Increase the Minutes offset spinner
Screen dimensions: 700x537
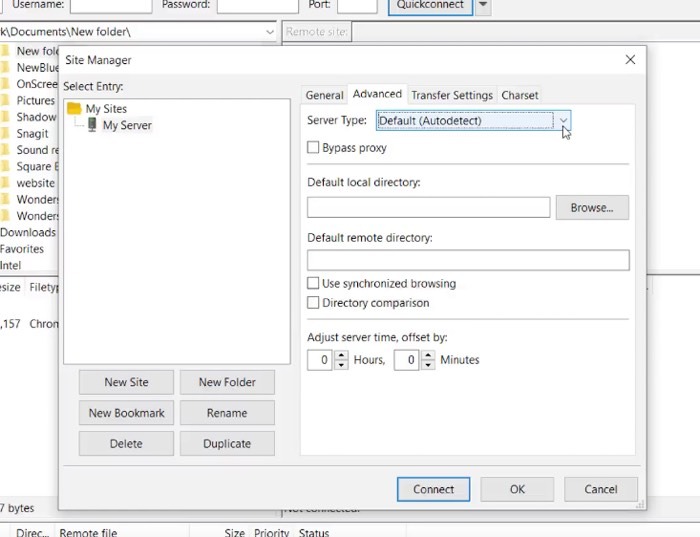point(428,355)
